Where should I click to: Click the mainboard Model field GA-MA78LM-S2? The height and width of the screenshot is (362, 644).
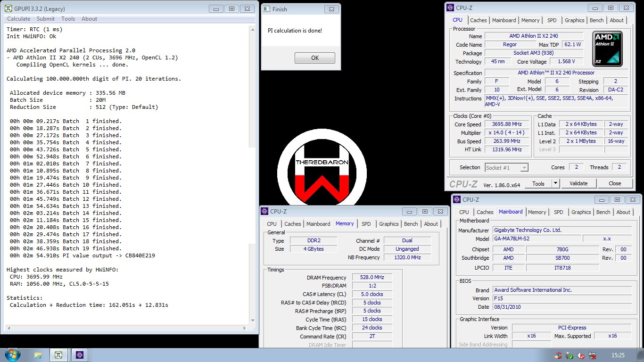(x=537, y=239)
